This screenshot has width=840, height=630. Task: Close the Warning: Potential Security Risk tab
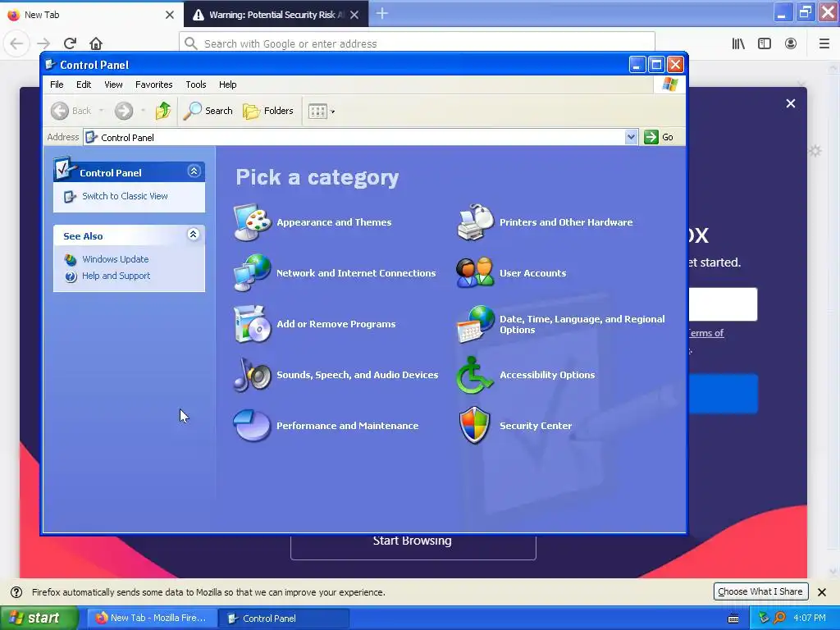click(x=354, y=15)
